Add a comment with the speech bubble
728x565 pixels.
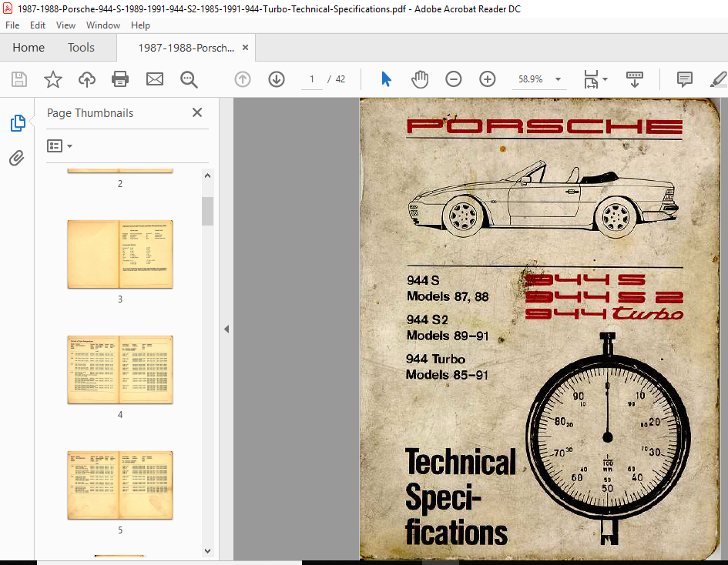[684, 79]
